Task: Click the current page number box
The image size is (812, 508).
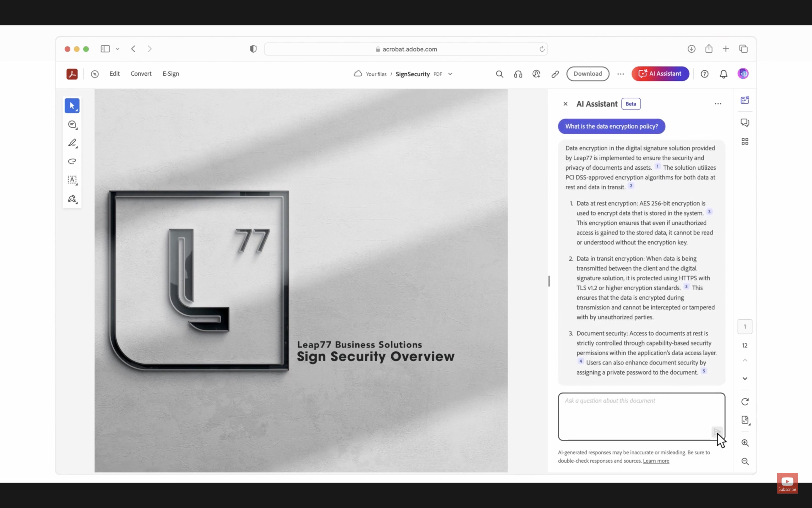Action: tap(745, 327)
